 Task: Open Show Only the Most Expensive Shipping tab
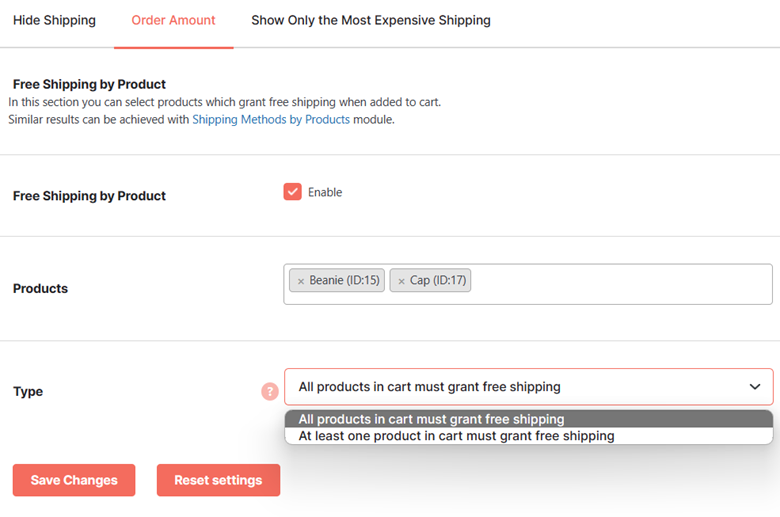click(371, 20)
